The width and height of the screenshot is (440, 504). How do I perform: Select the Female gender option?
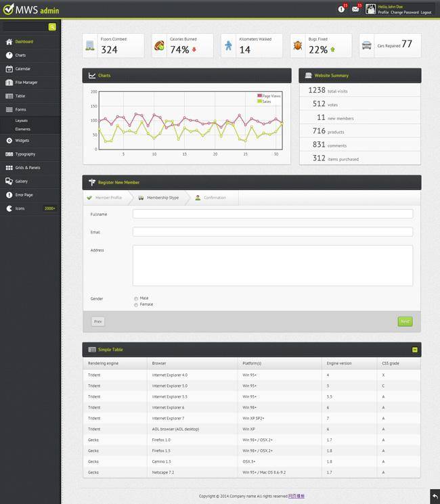pyautogui.click(x=136, y=305)
